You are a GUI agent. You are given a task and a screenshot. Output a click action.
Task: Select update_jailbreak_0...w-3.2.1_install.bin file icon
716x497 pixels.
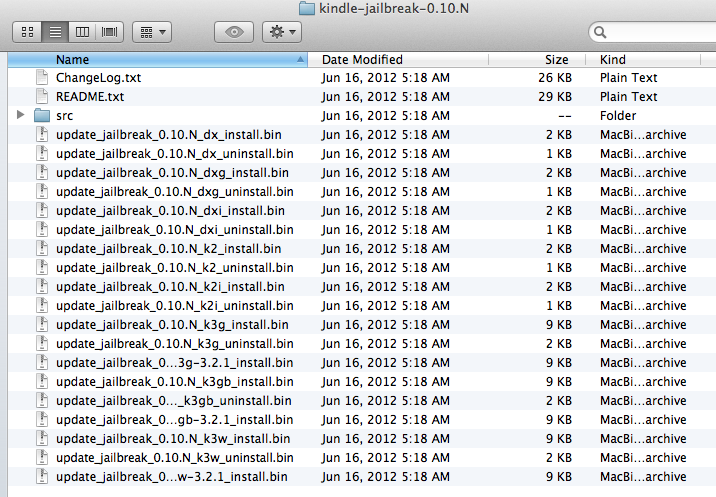pos(42,476)
